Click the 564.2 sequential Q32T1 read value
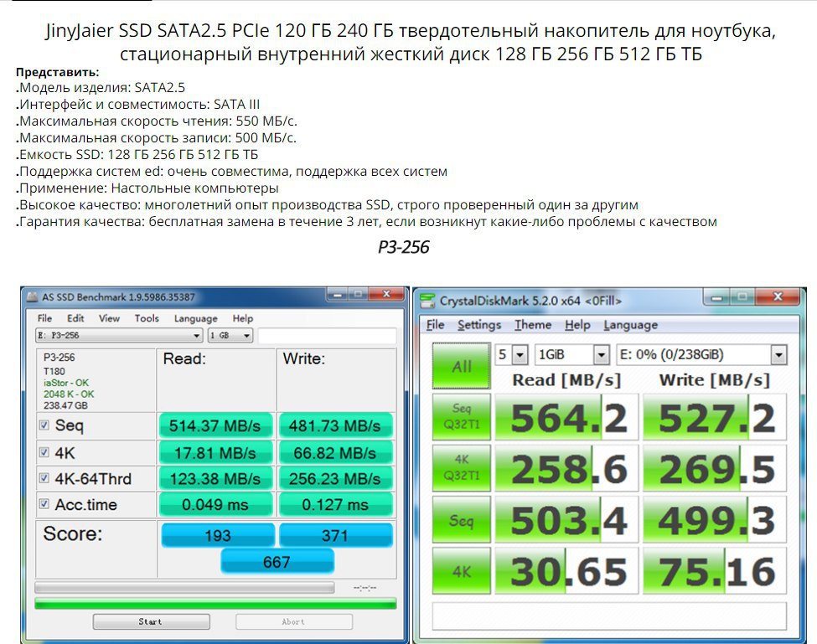Viewport: 817px width, 644px height. tap(566, 417)
